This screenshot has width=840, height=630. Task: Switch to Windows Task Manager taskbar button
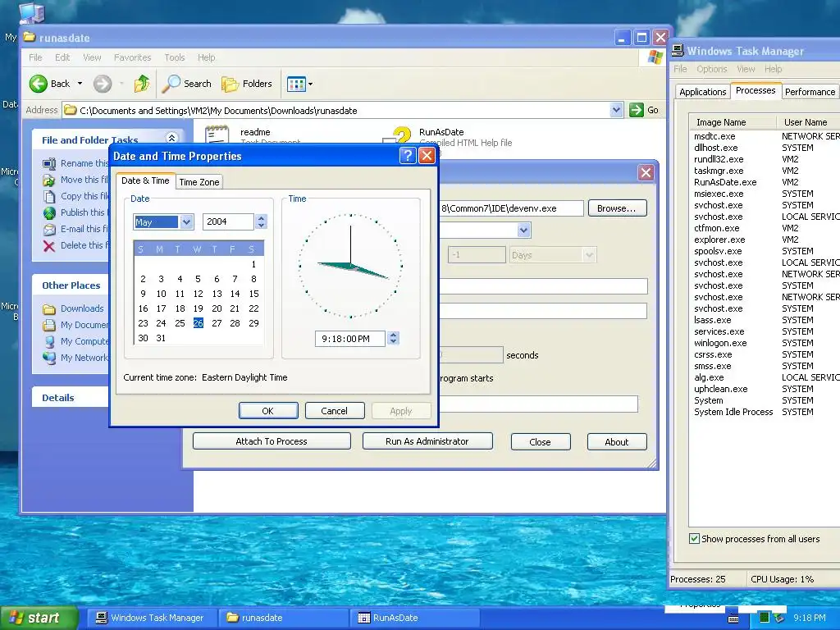click(x=151, y=618)
